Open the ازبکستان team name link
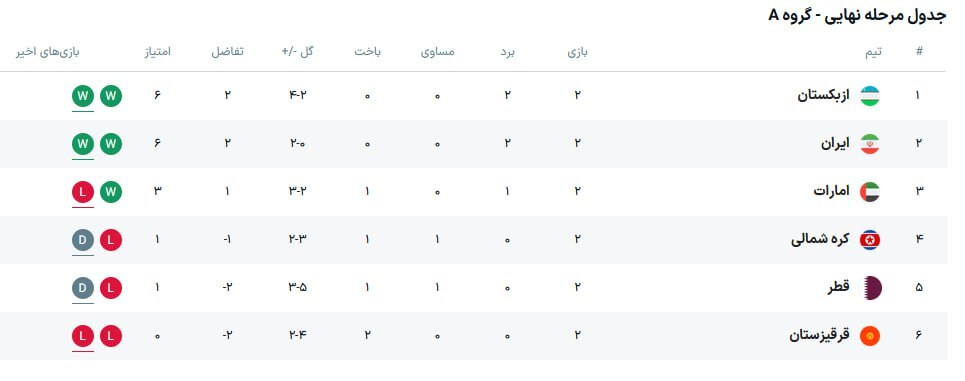965x381 pixels. (x=823, y=96)
